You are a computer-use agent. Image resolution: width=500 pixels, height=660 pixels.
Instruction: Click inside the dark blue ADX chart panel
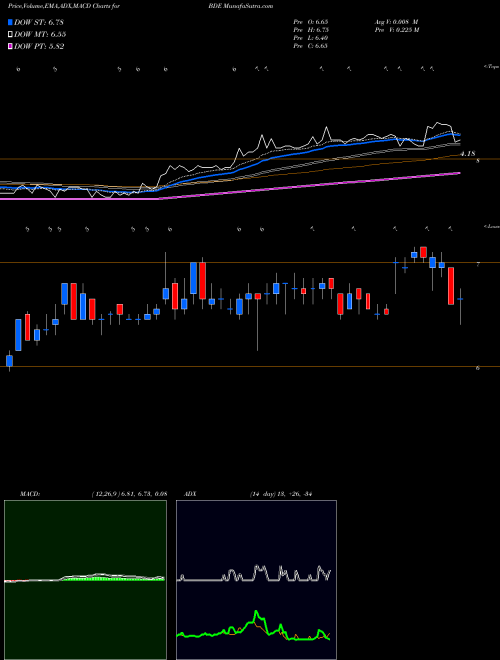click(x=256, y=580)
